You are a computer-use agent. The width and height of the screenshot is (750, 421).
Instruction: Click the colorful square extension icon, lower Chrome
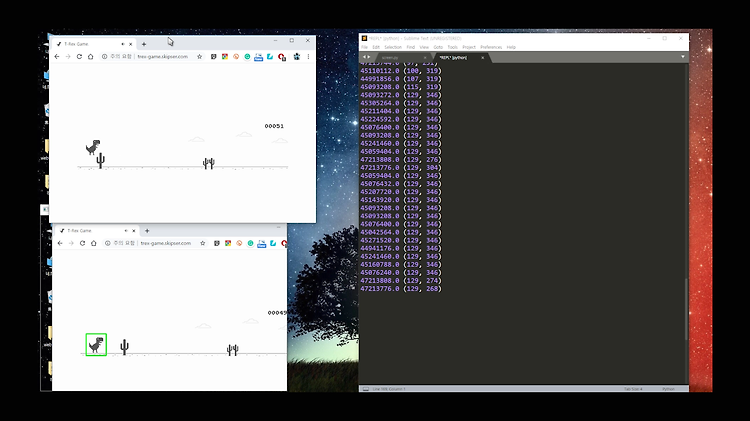click(228, 243)
